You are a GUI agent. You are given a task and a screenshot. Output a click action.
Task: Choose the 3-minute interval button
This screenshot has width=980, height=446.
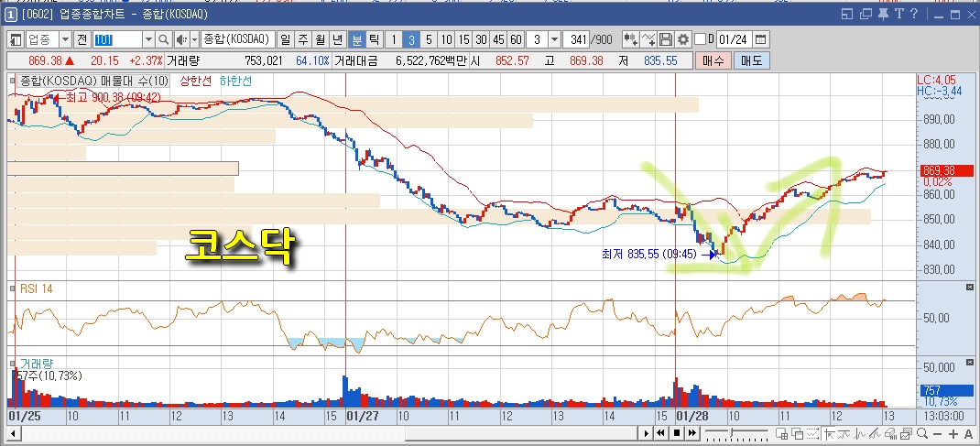[x=410, y=40]
